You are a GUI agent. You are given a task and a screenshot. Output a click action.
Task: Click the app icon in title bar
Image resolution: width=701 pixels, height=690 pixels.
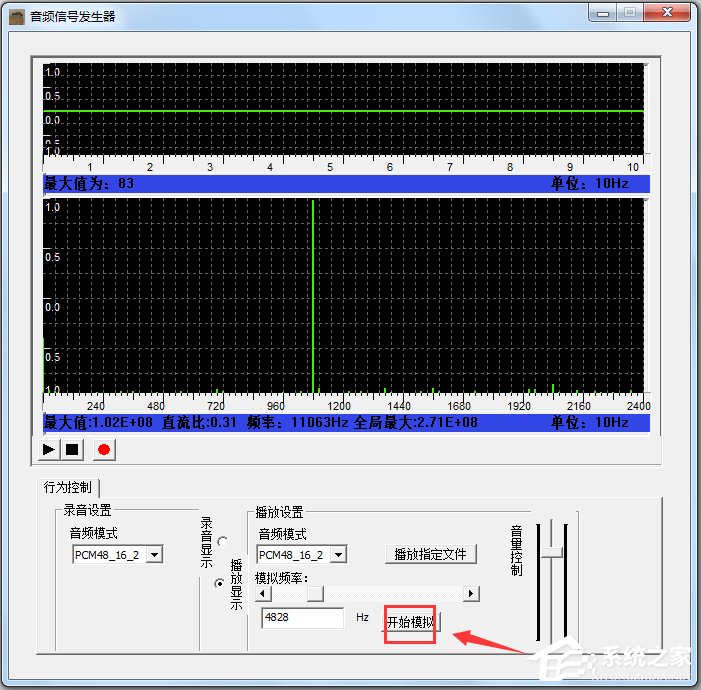[x=17, y=17]
